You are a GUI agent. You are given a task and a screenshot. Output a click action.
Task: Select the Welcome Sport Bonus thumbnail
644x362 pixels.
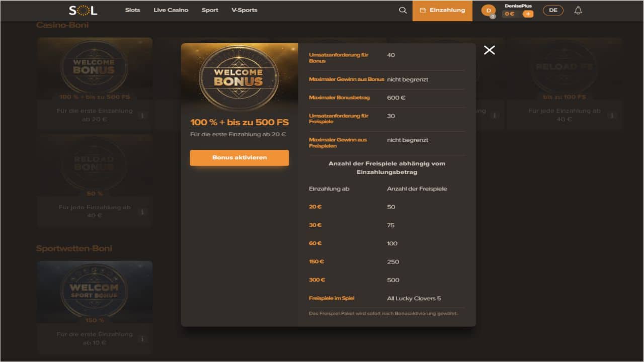click(95, 291)
